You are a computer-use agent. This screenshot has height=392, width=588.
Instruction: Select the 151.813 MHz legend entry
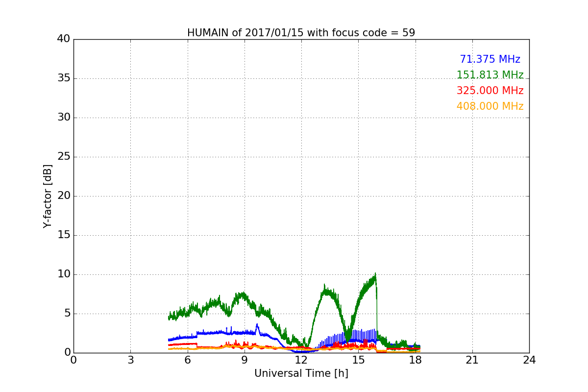(490, 75)
